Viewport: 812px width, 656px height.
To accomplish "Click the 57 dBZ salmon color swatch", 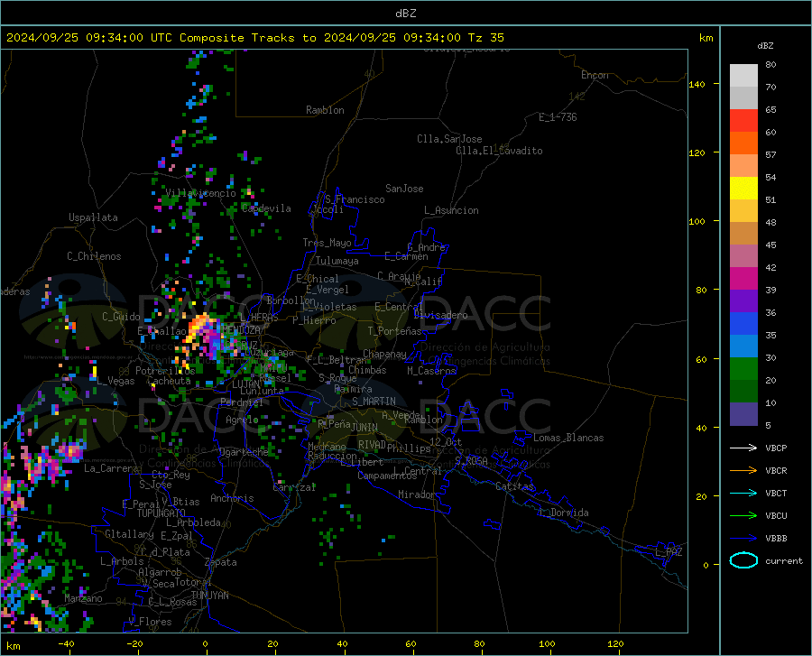I will coord(743,166).
